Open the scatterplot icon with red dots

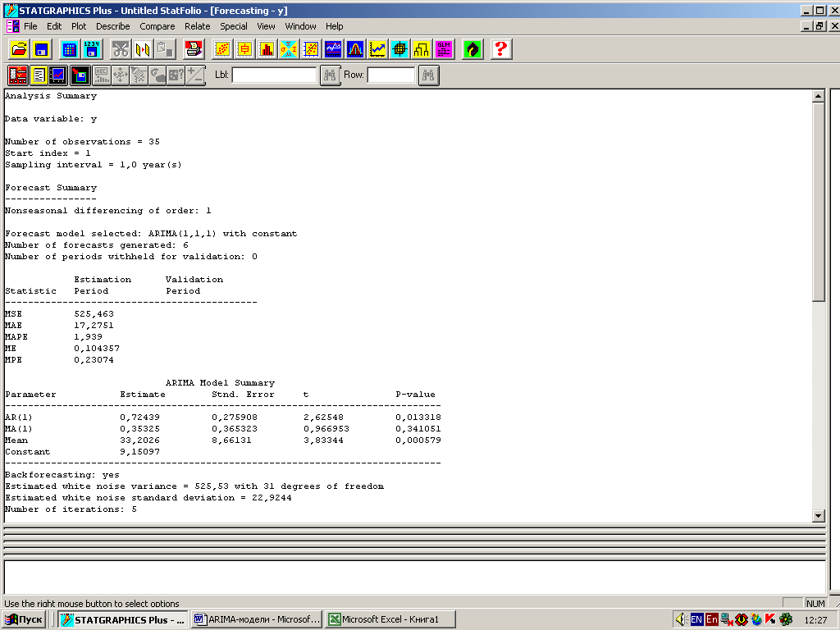click(x=222, y=49)
